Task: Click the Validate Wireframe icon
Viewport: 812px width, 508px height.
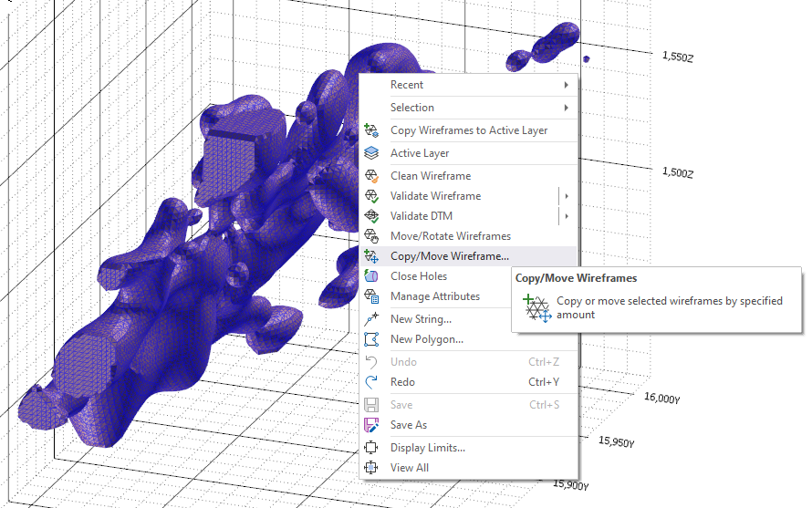Action: tap(371, 196)
